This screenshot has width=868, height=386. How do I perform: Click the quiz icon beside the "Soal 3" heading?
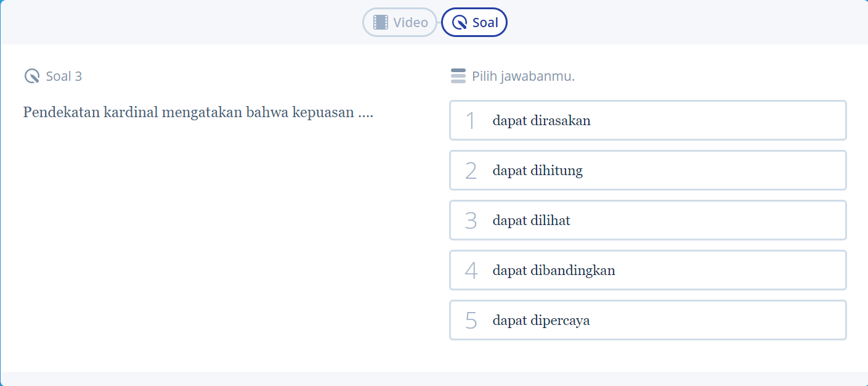[x=31, y=76]
